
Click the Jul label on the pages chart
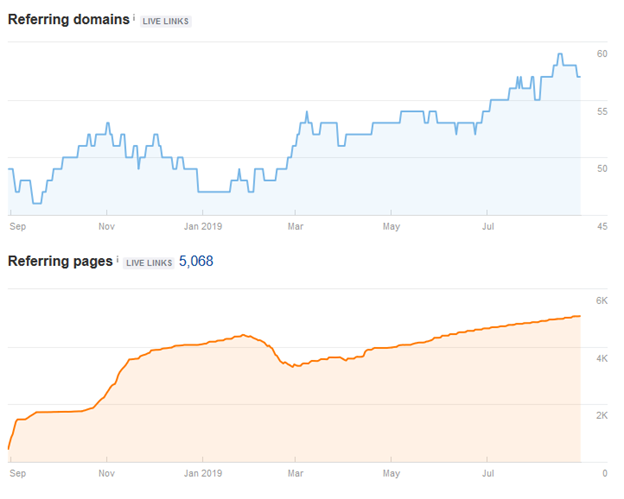click(x=488, y=473)
